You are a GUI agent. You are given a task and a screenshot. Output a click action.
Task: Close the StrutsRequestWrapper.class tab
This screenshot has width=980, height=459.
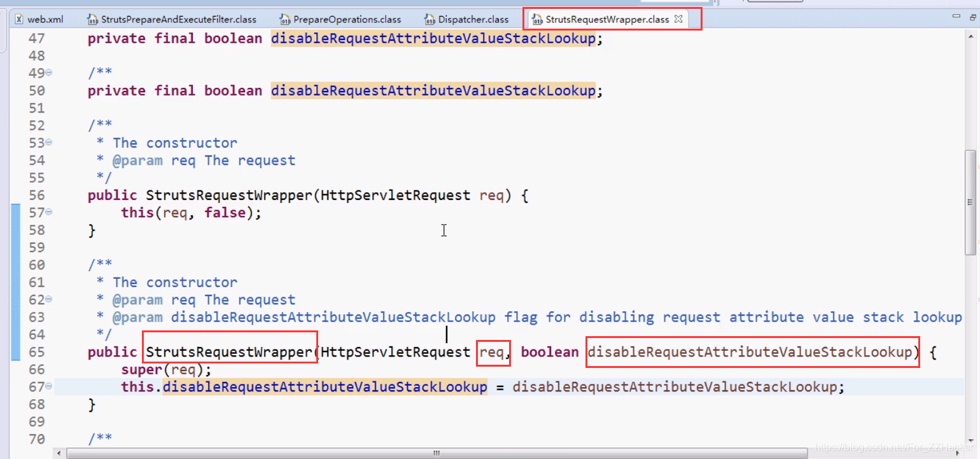click(x=678, y=19)
